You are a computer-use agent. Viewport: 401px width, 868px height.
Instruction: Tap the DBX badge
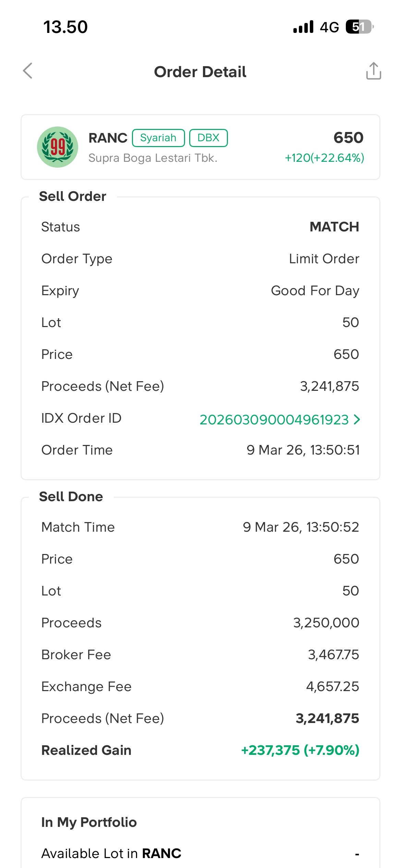[x=208, y=138]
